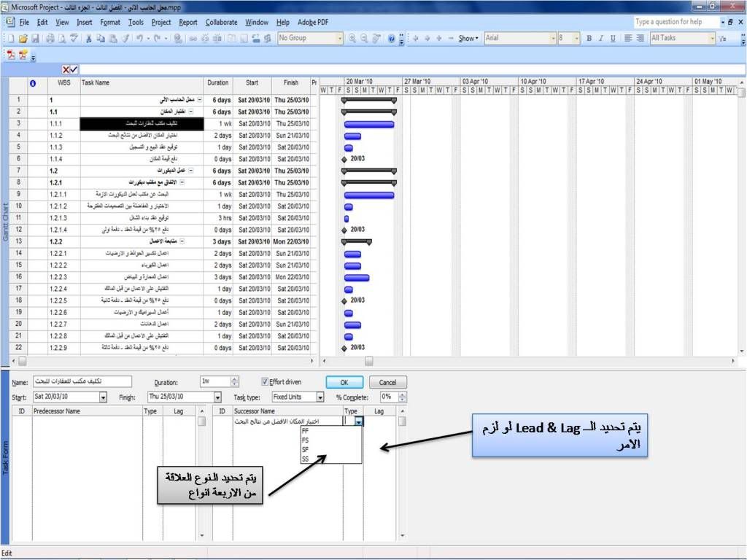This screenshot has width=747, height=560.
Task: Click the Convert to Adobe PDF icon
Action: click(10, 55)
